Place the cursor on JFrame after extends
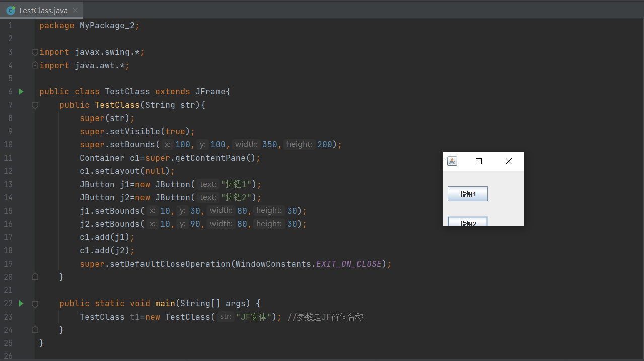The image size is (644, 361). pos(210,91)
